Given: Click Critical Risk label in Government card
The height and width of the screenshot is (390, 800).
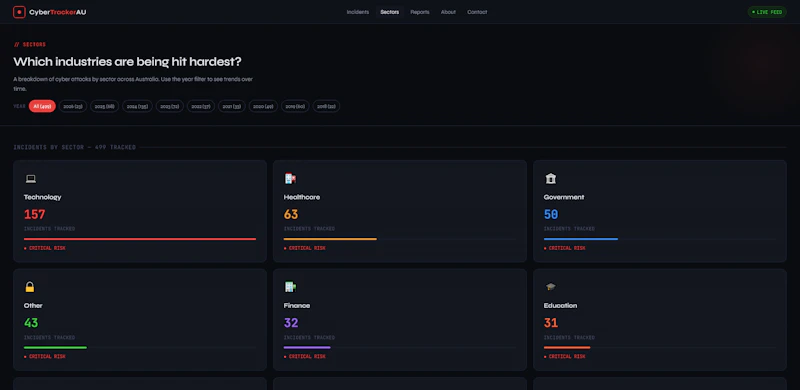Looking at the screenshot, I should coord(565,248).
